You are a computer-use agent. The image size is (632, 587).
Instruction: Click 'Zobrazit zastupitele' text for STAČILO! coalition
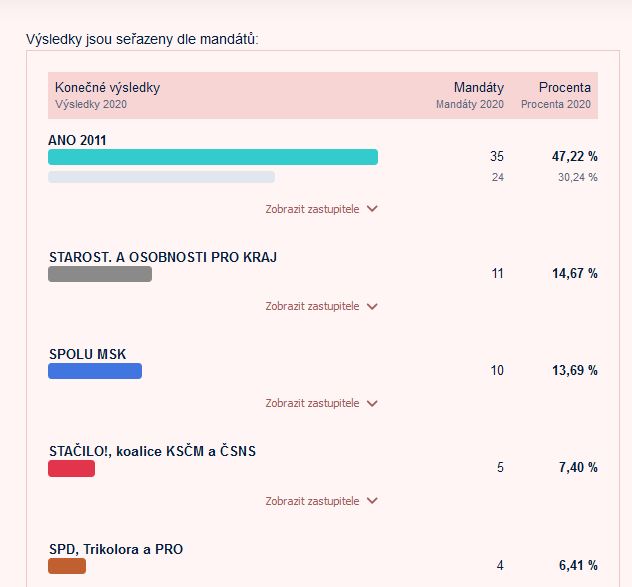pos(312,501)
